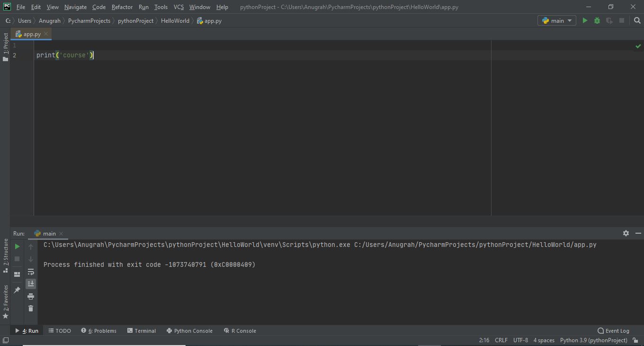Screen dimensions: 644x346
Task: Close the main run tab
Action: pyautogui.click(x=61, y=234)
